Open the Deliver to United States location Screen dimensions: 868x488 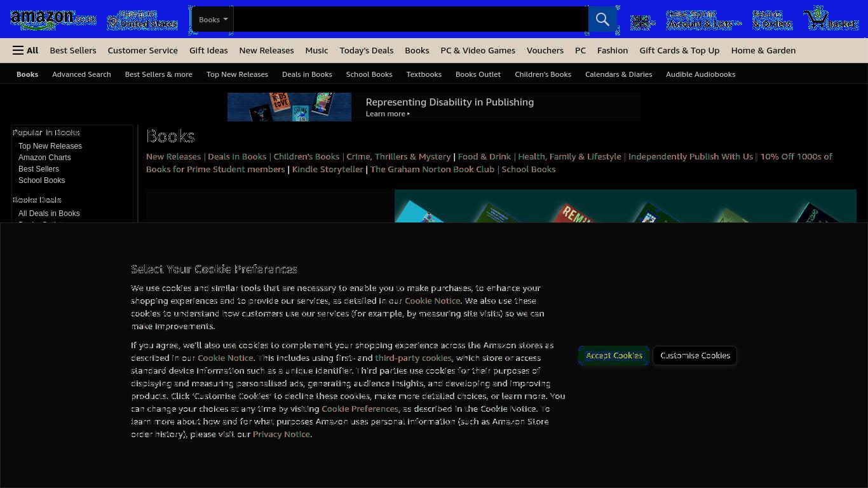coord(142,19)
